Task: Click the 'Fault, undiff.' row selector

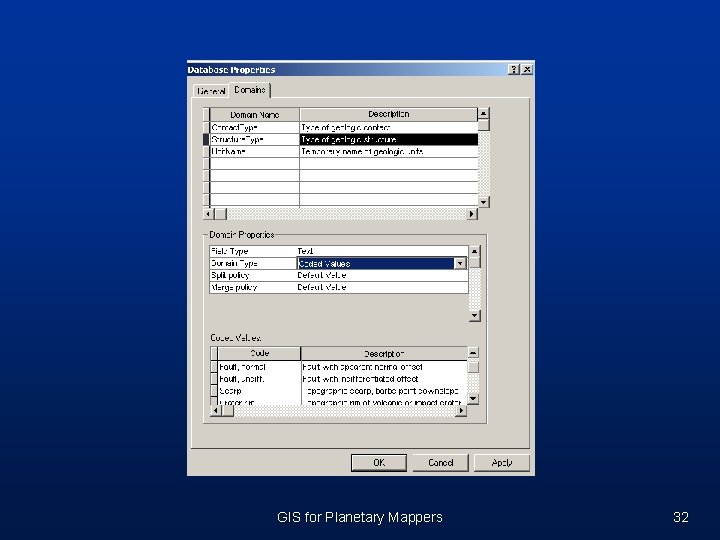Action: [214, 379]
